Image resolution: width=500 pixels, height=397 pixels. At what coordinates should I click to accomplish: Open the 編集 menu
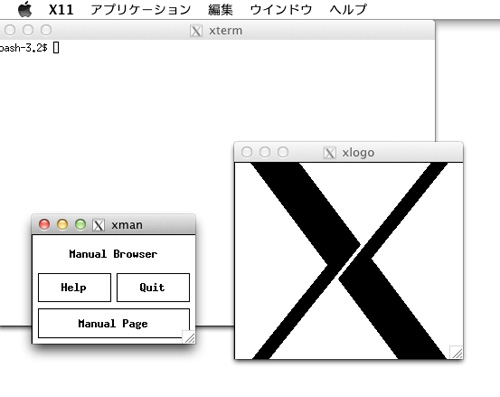[x=220, y=10]
